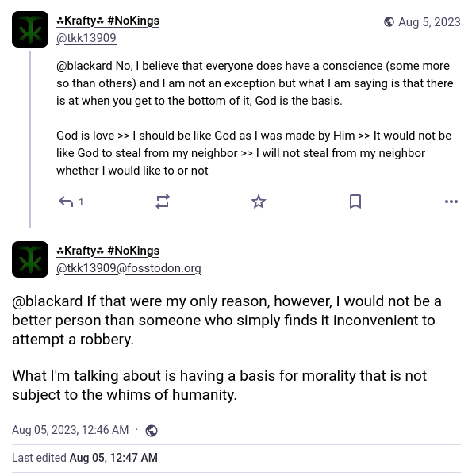Click the Krafty avatar on the second post

(30, 259)
